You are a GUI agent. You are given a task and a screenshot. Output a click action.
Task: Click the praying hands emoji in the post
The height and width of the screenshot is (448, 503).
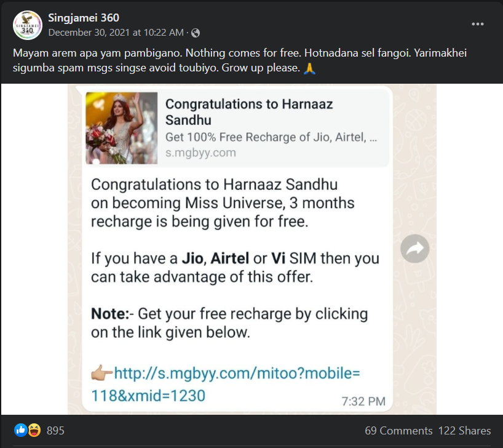(310, 68)
